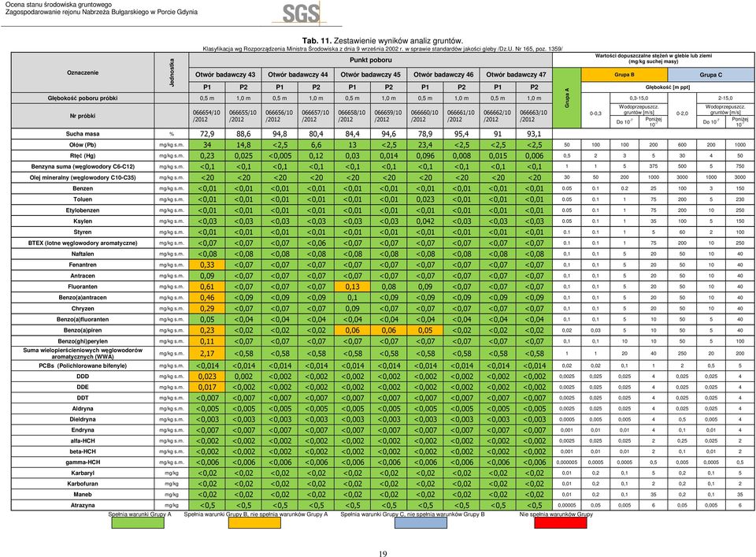Screen dimensions: 756x557
Task: Click the red legend swatch
Action: 560,523
